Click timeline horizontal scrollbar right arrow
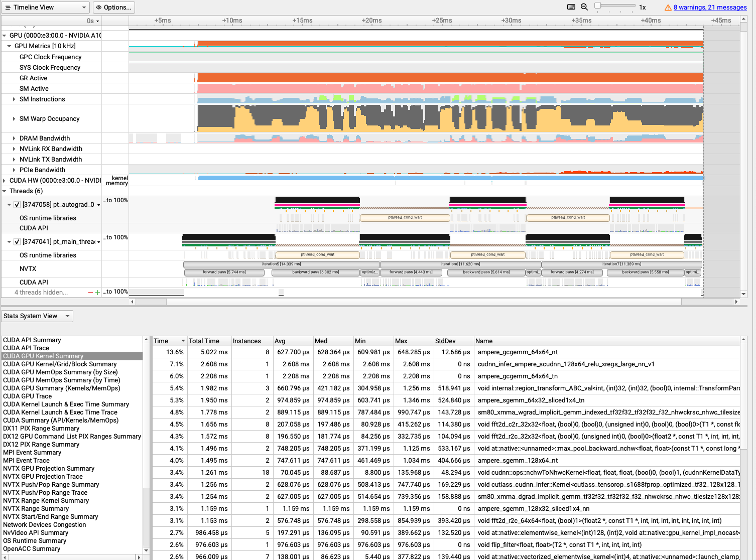This screenshot has width=756, height=560. pyautogui.click(x=736, y=302)
